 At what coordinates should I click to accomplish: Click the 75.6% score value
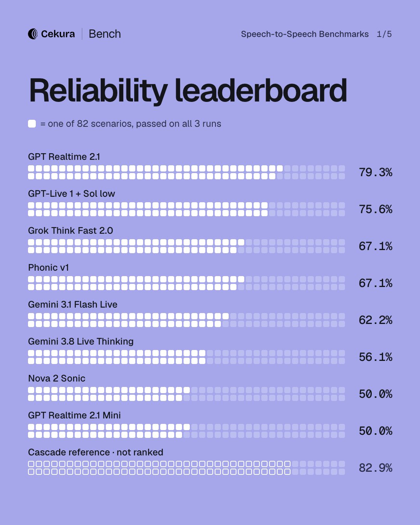coord(375,209)
